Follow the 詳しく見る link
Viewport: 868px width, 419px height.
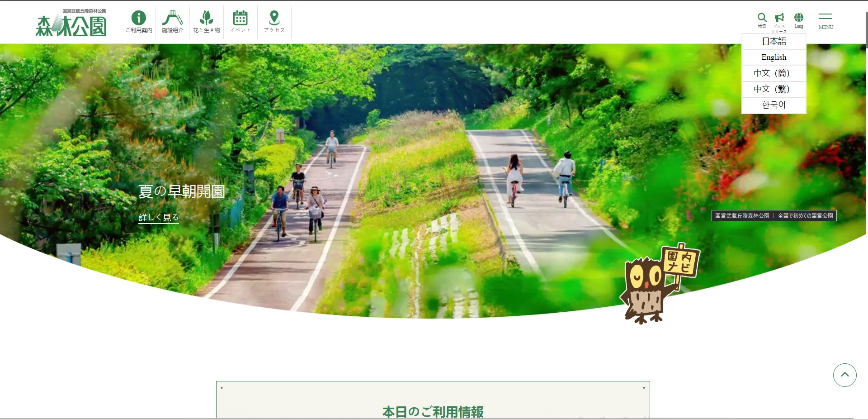click(x=159, y=217)
